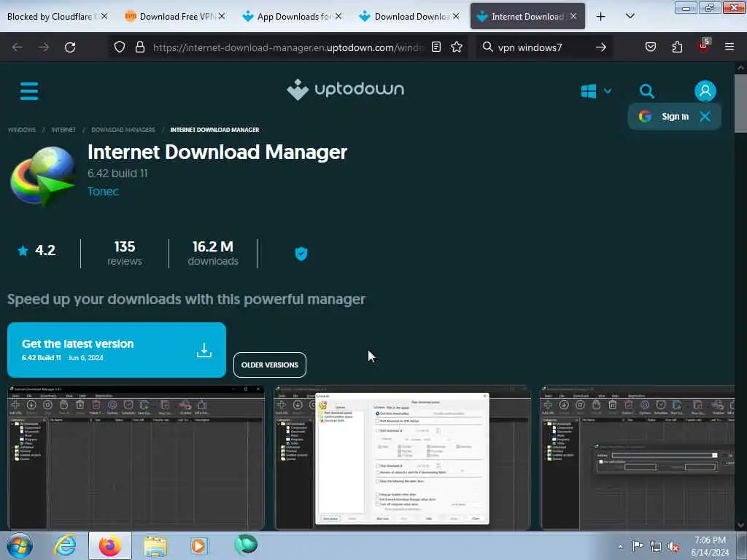This screenshot has height=560, width=747.
Task: Go to Windows breadcrumb
Action: 22,130
